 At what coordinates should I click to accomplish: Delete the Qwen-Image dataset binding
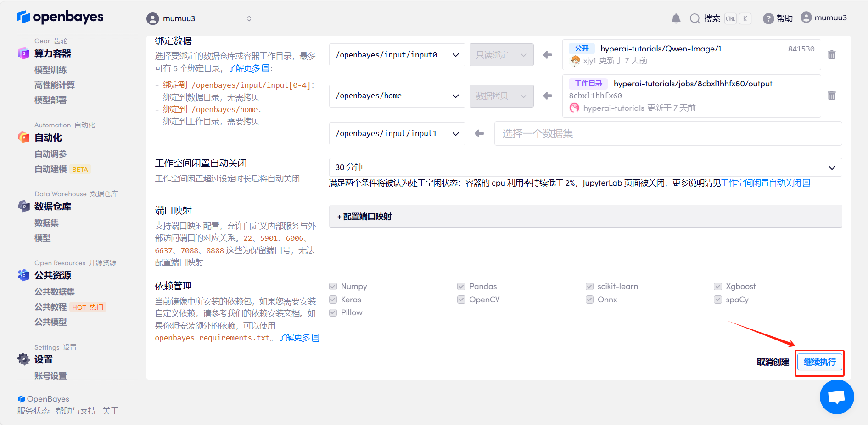point(831,55)
